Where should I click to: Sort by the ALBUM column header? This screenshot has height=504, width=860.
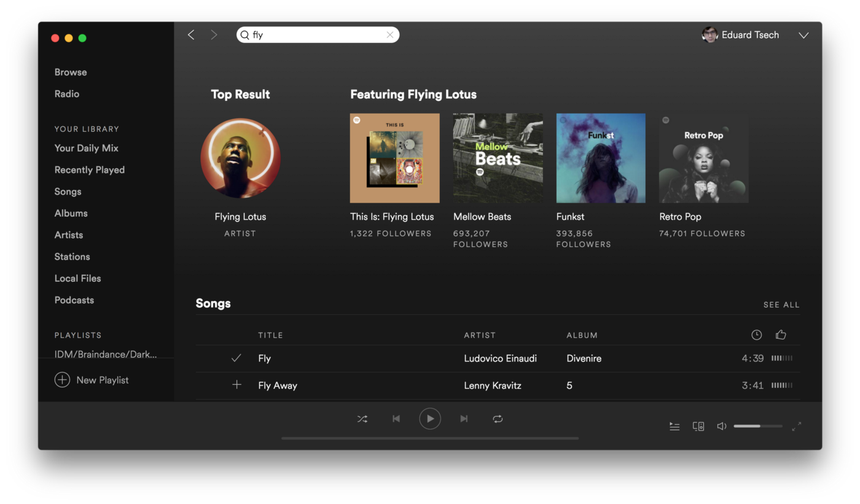tap(582, 335)
